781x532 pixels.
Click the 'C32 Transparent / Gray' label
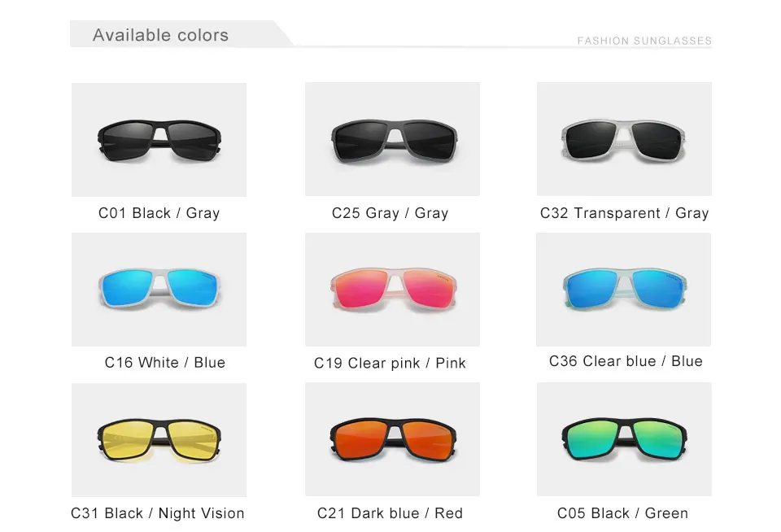pyautogui.click(x=624, y=213)
